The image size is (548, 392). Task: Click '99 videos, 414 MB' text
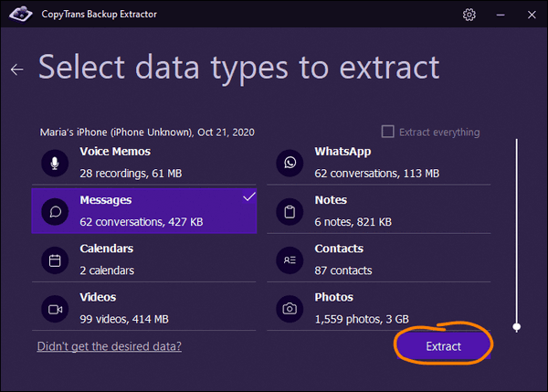124,319
